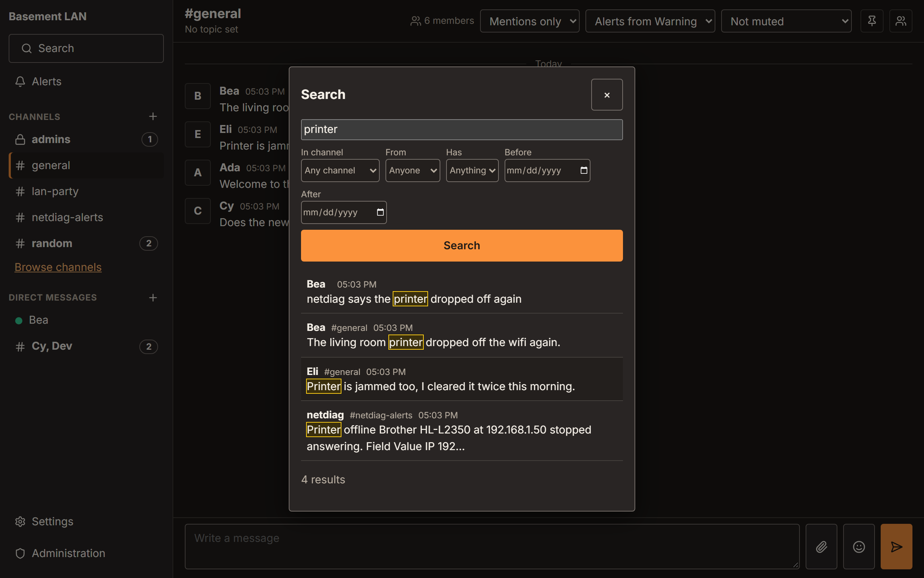Open the Mentions only notification dropdown
The height and width of the screenshot is (578, 924).
click(x=529, y=21)
